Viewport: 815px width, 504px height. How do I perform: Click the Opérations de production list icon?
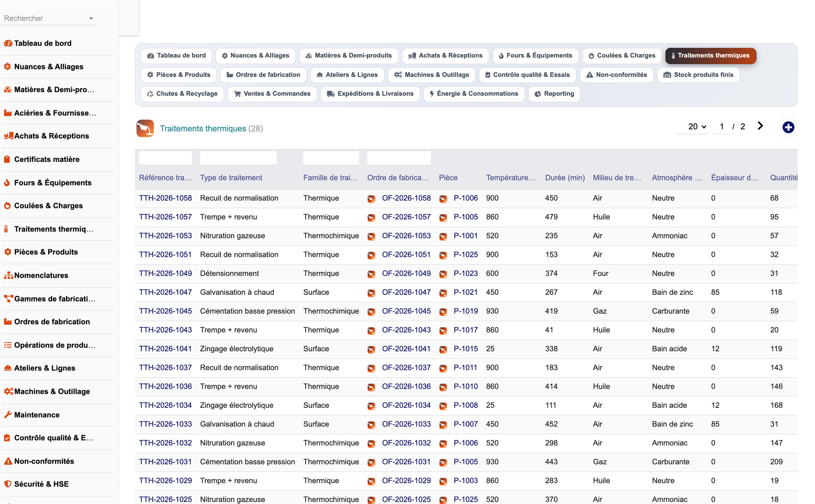pyautogui.click(x=8, y=345)
